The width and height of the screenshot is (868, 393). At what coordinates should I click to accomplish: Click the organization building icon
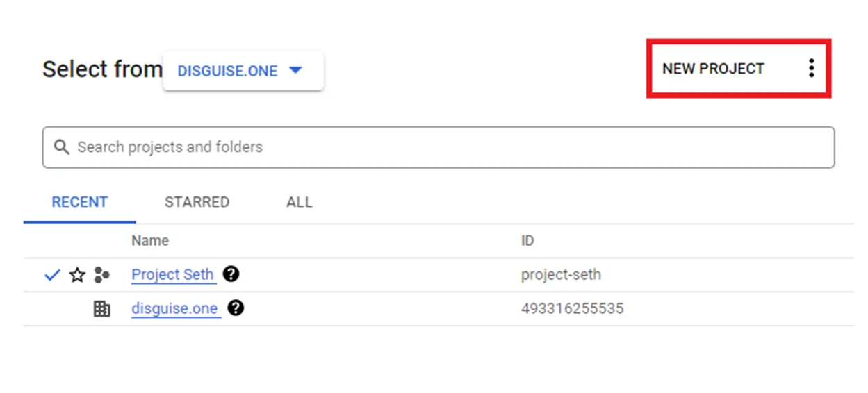pyautogui.click(x=102, y=310)
